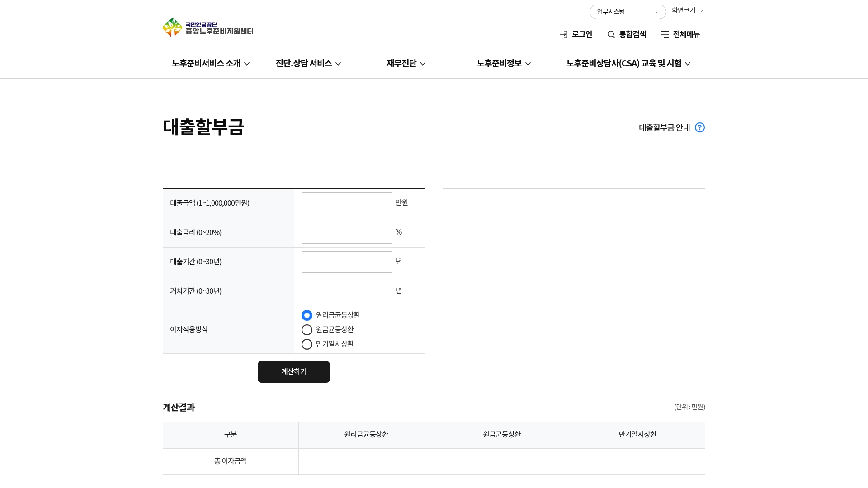Click the 대출할부금 안내 question mark icon
Viewport: 868px width, 488px height.
[x=699, y=127]
